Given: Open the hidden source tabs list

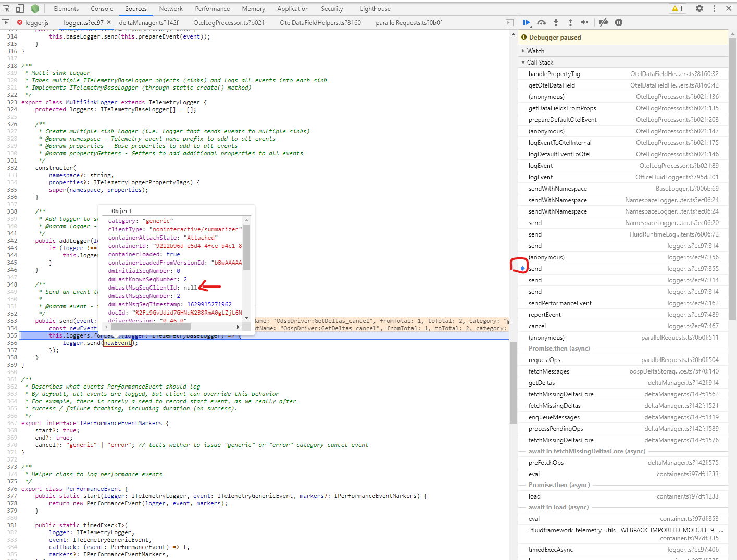Looking at the screenshot, I should 509,22.
